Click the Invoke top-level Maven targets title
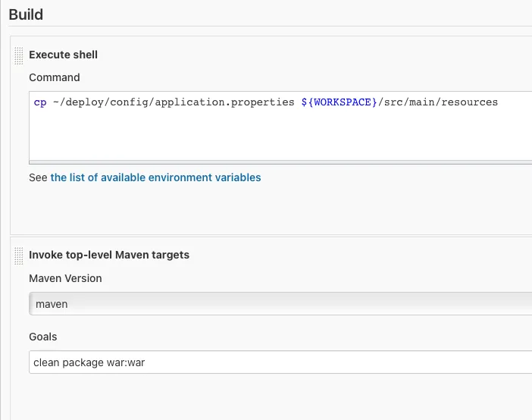The height and width of the screenshot is (420, 532). pos(109,255)
